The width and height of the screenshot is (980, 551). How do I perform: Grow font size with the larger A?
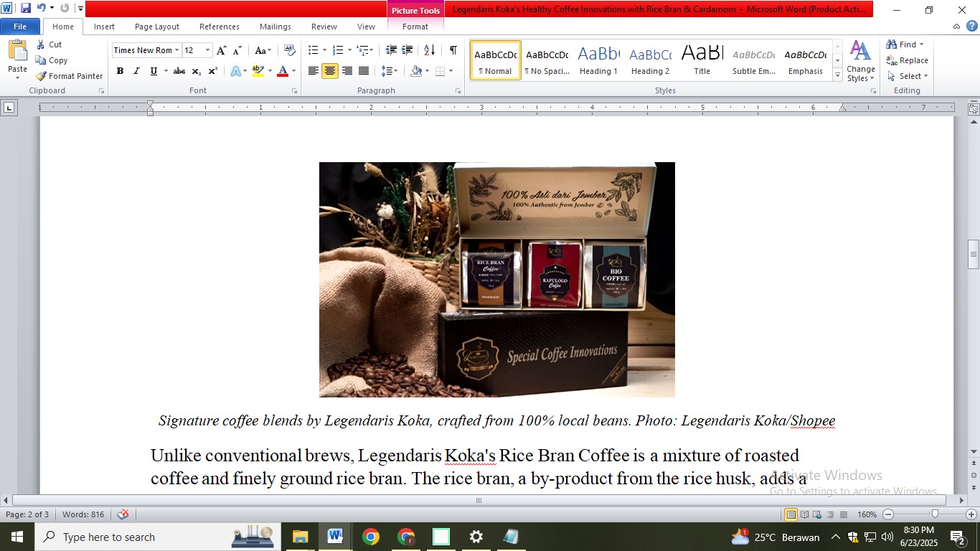click(x=222, y=50)
